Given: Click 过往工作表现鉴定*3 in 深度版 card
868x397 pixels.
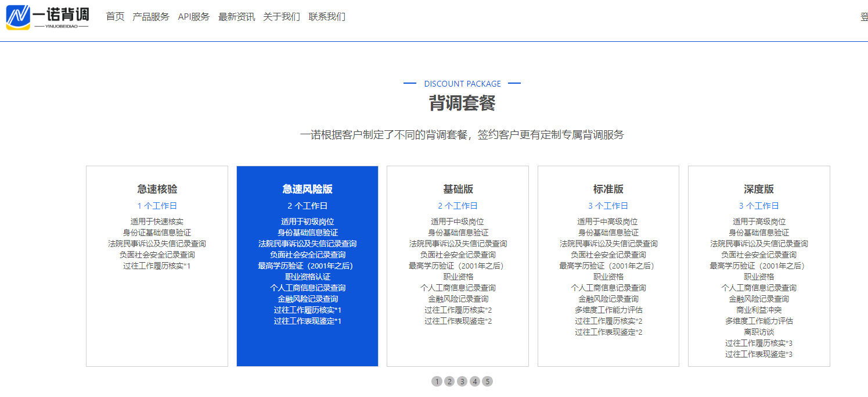Looking at the screenshot, I should (x=759, y=354).
